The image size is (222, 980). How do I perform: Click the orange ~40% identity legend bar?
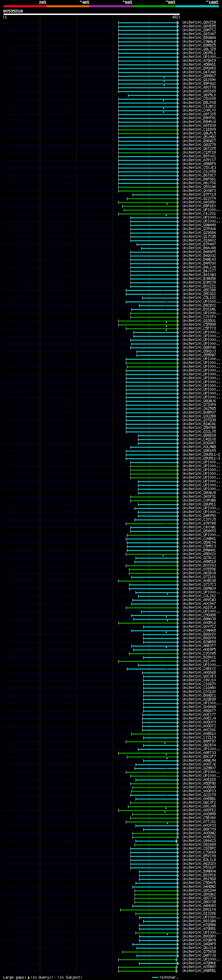coord(68,6)
